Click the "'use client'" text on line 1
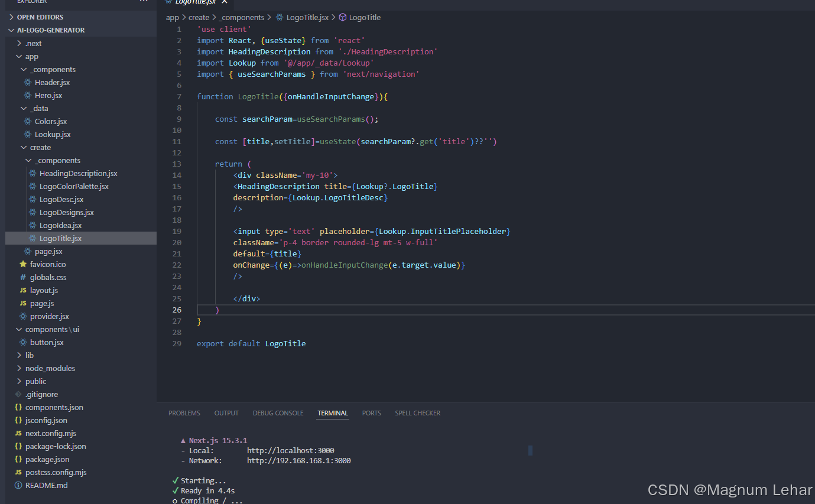815x504 pixels. (x=224, y=29)
